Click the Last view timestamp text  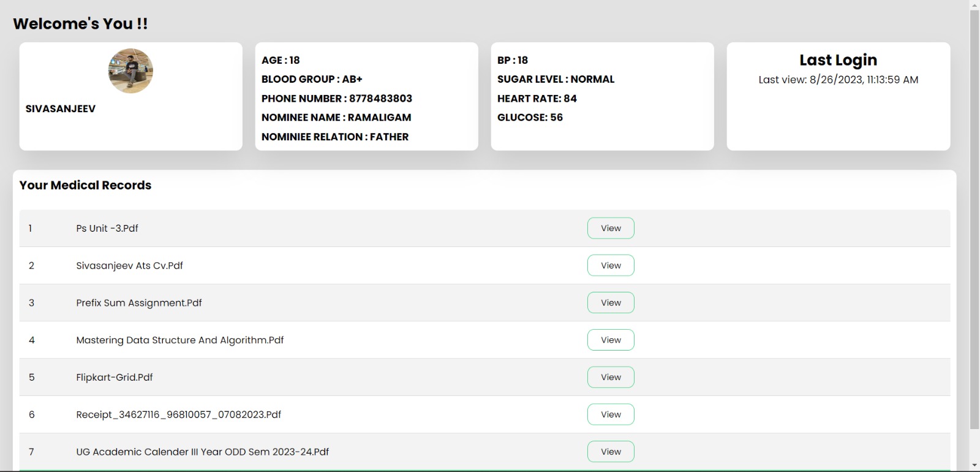pyautogui.click(x=838, y=80)
